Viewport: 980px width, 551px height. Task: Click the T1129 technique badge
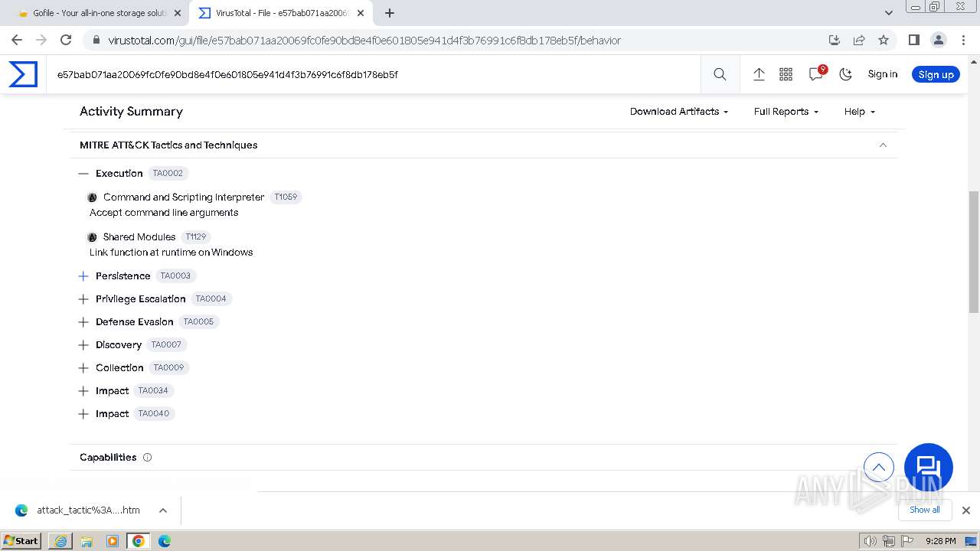196,236
